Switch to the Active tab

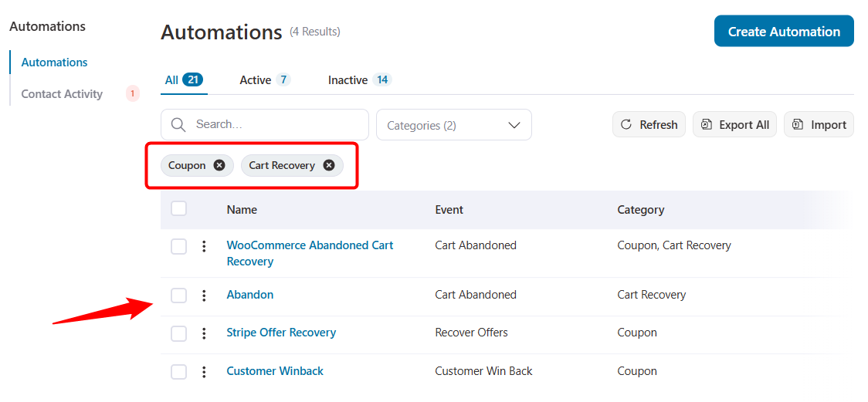(x=255, y=80)
